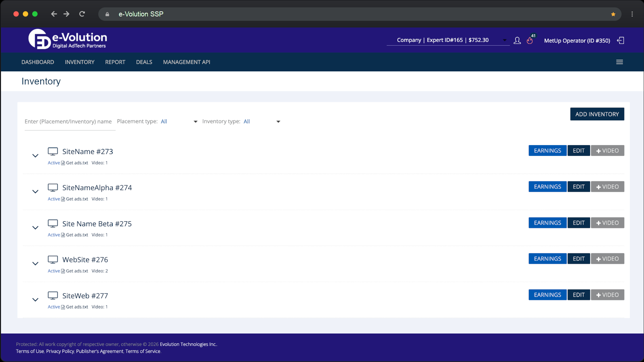
Task: Click the address bar lock icon
Action: coord(107,14)
